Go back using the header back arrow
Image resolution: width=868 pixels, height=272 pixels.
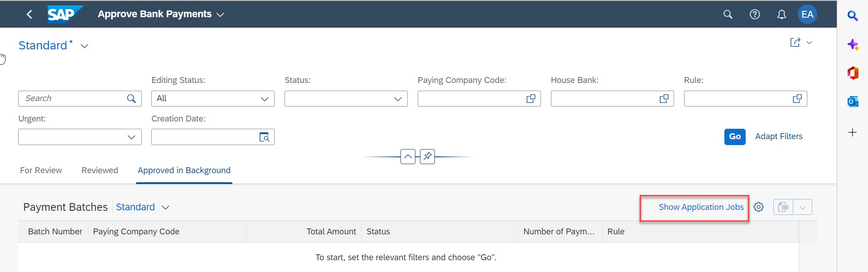click(29, 15)
